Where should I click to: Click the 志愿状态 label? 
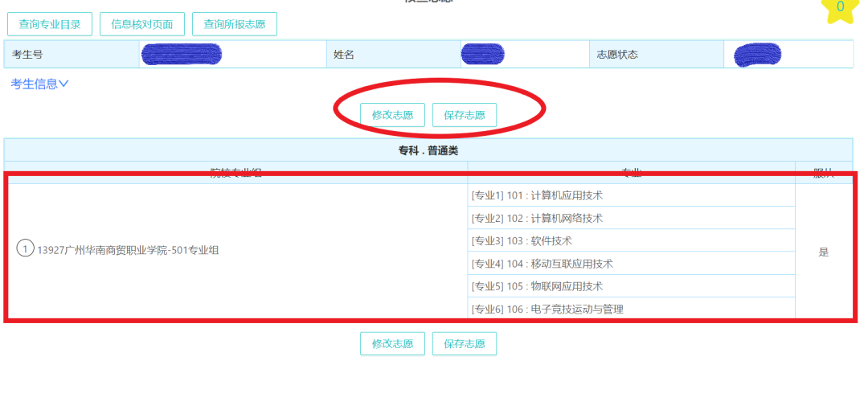click(617, 55)
